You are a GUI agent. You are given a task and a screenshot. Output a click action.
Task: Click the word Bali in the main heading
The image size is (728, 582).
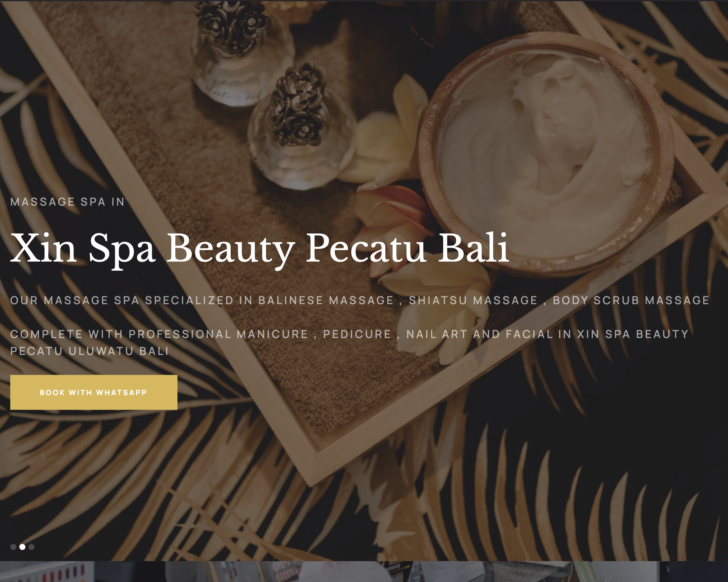(473, 248)
